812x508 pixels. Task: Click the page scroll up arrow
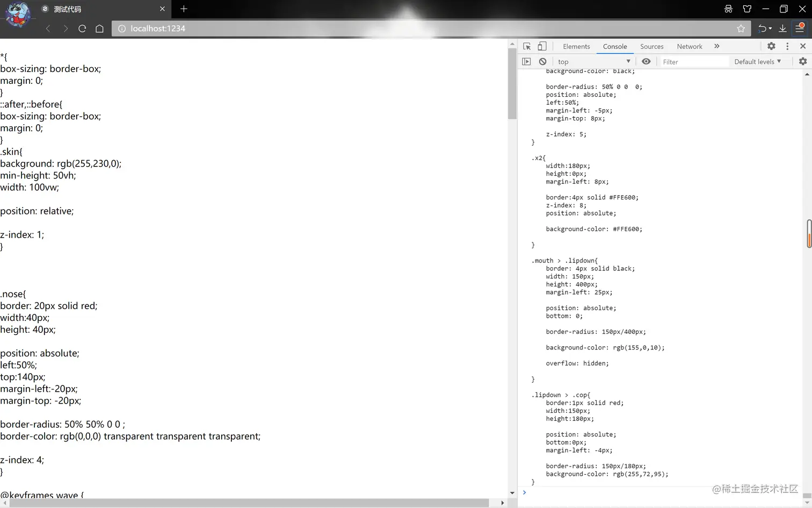pos(512,44)
